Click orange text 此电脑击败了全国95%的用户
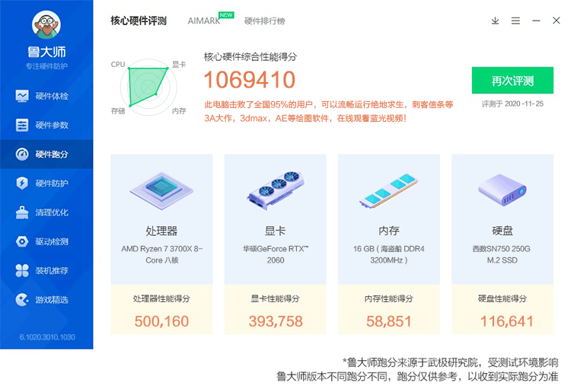The image size is (571, 392). (259, 105)
